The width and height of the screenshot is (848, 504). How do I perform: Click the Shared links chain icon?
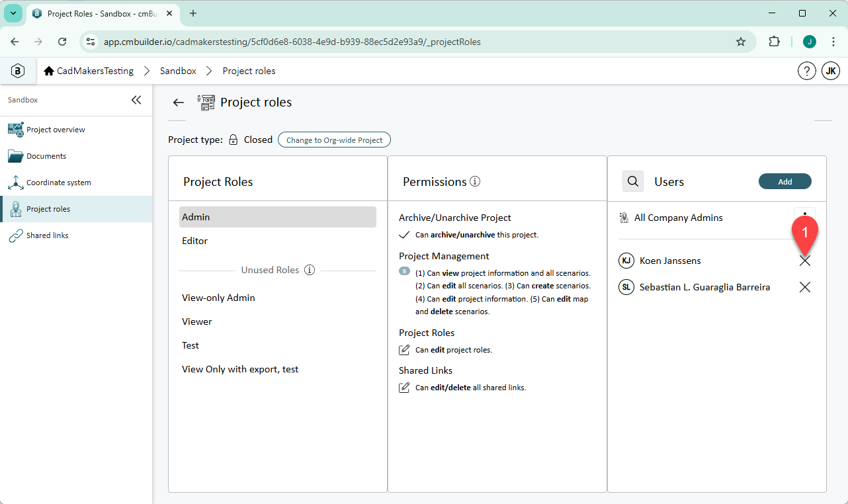tap(15, 235)
